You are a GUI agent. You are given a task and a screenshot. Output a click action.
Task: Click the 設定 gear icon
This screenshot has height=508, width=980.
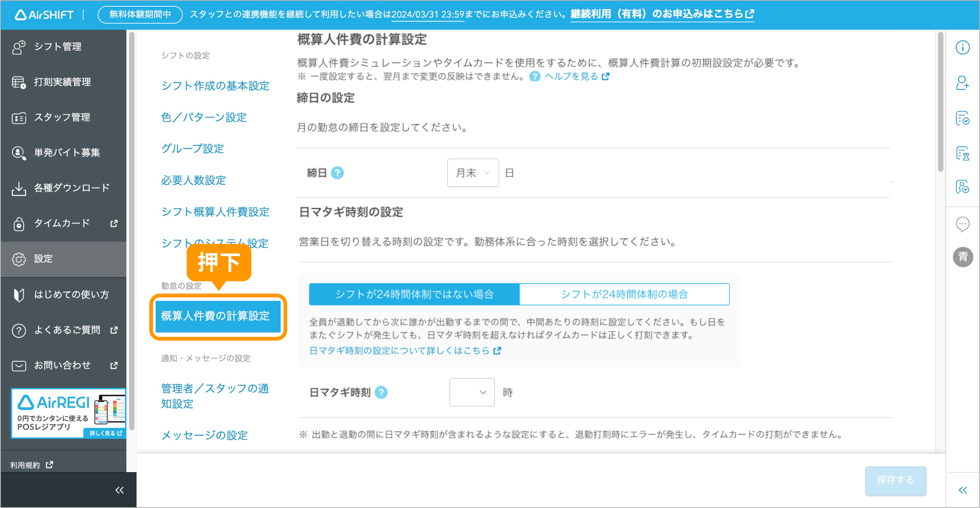(x=19, y=259)
